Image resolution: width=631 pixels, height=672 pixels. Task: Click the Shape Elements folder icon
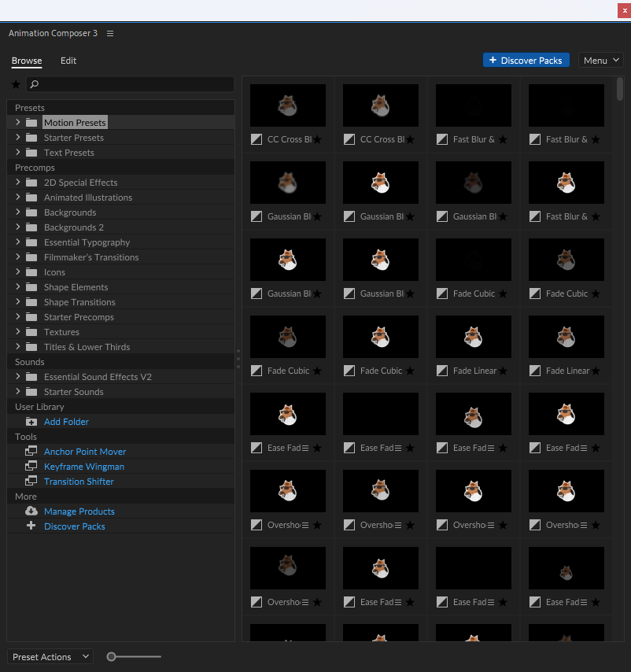[31, 287]
